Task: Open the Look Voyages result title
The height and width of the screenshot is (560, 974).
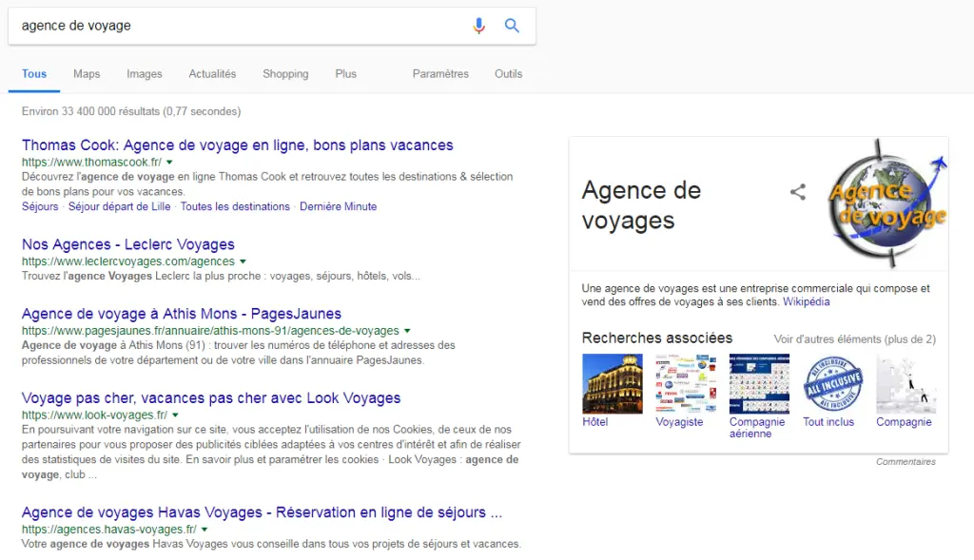Action: [211, 398]
